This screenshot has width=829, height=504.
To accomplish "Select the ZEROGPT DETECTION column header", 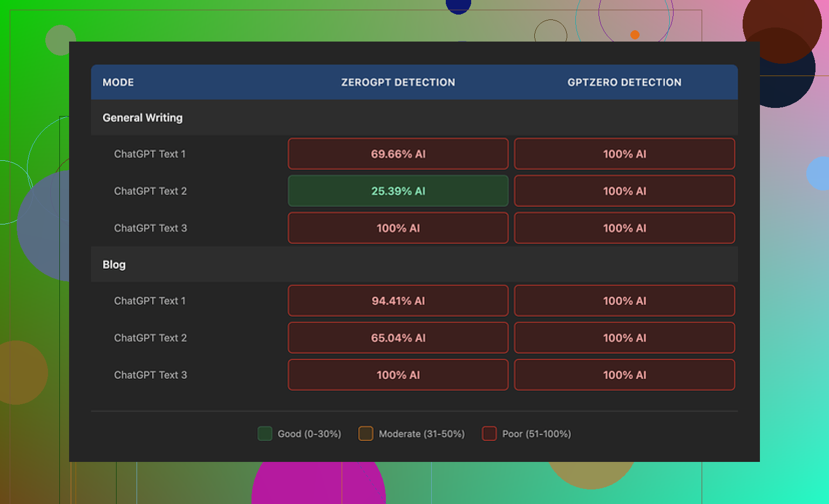I will point(398,83).
